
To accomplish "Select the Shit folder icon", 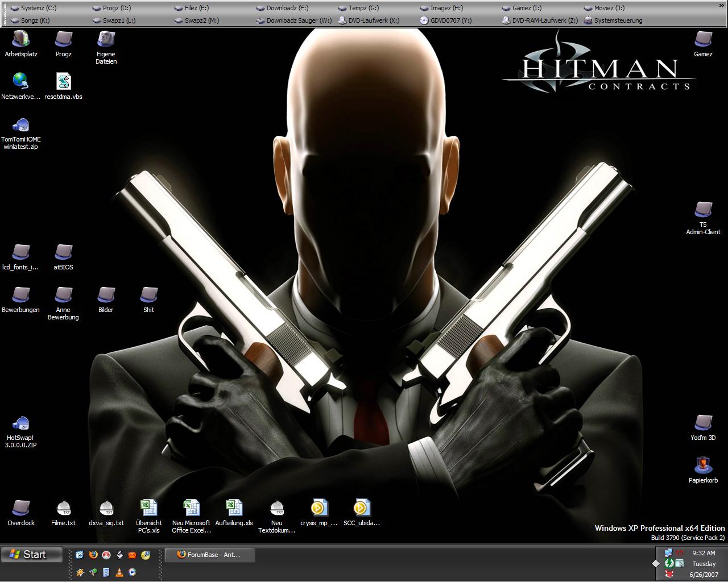I will pyautogui.click(x=149, y=300).
